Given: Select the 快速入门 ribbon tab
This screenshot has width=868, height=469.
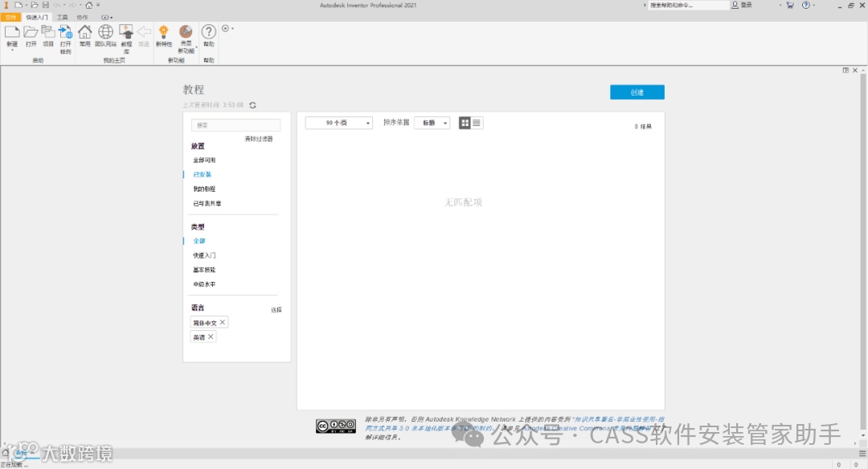Looking at the screenshot, I should (x=36, y=17).
